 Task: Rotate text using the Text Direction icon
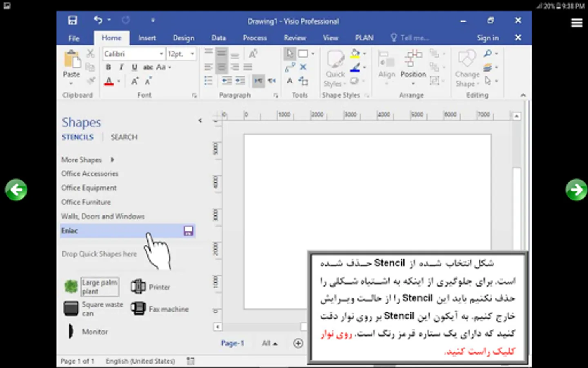pyautogui.click(x=253, y=54)
